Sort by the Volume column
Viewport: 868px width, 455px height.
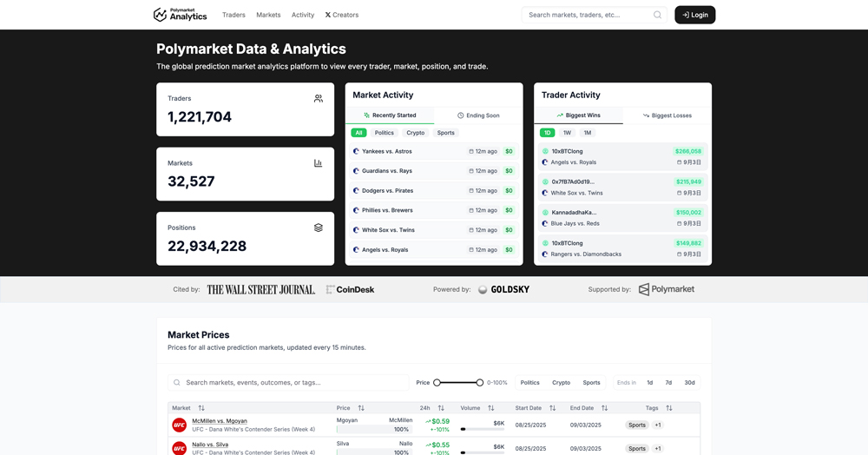[490, 408]
